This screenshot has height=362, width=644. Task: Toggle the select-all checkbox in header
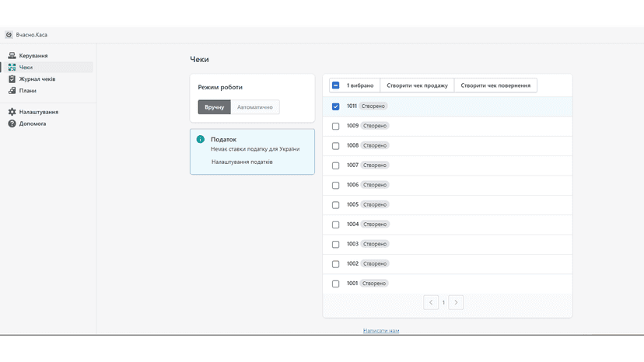pos(335,85)
